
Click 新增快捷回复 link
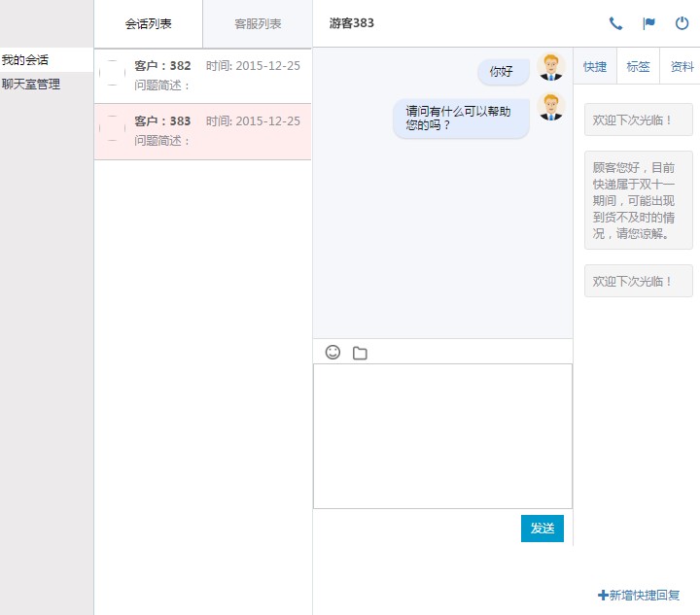tap(639, 595)
